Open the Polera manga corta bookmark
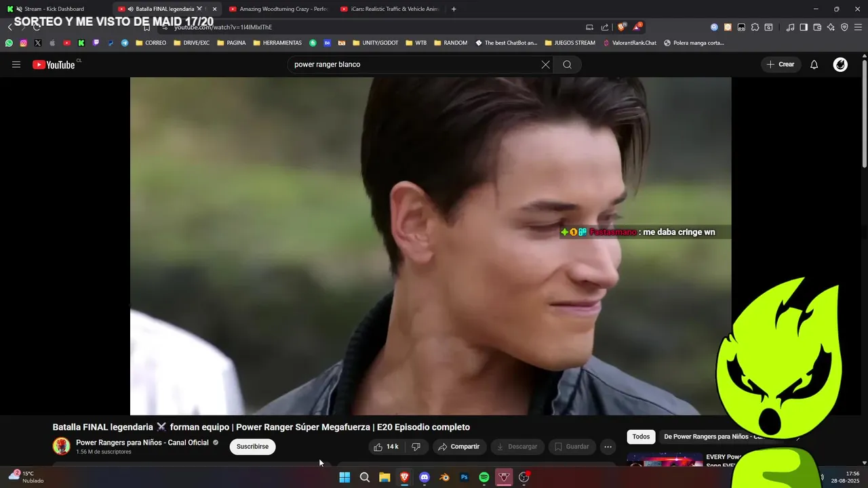 click(x=694, y=43)
